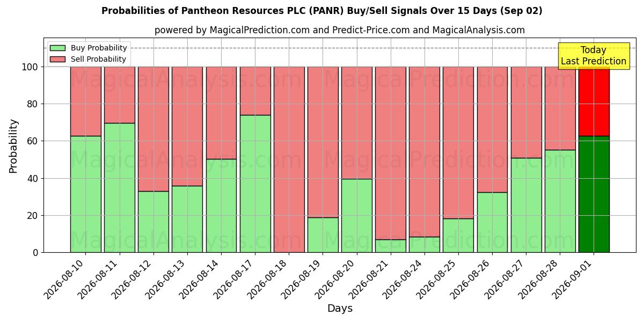Click the green buy bar for 2026-08-14

tap(221, 206)
